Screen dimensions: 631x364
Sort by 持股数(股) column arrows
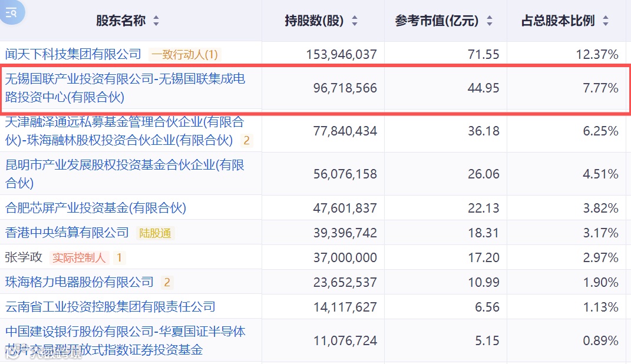[x=355, y=21]
